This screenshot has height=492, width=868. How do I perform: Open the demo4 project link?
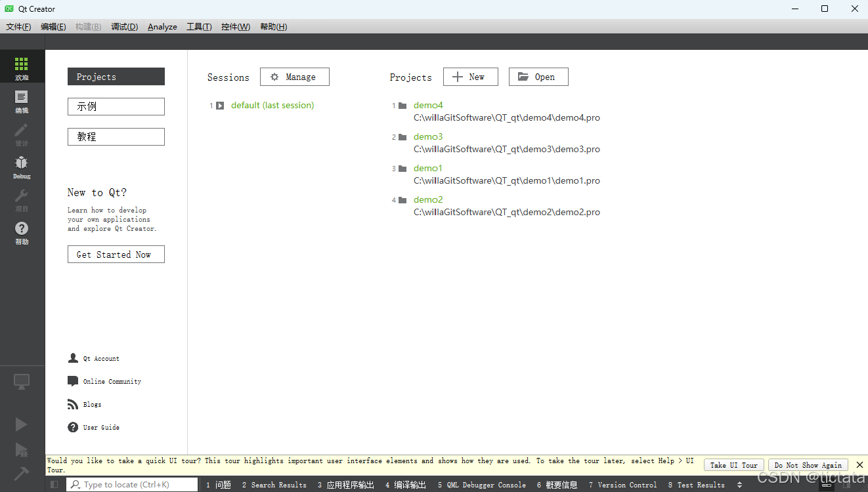tap(428, 106)
